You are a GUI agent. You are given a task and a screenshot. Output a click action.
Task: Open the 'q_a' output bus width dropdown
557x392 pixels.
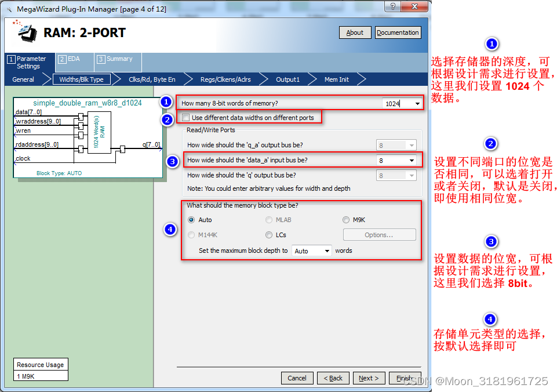pyautogui.click(x=412, y=146)
